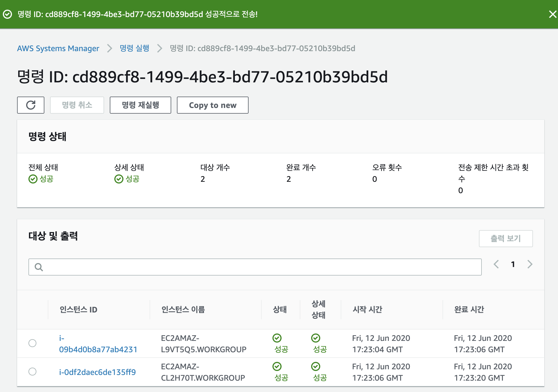Image resolution: width=558 pixels, height=392 pixels.
Task: Open AWS Systems Manager breadcrumb
Action: click(58, 48)
